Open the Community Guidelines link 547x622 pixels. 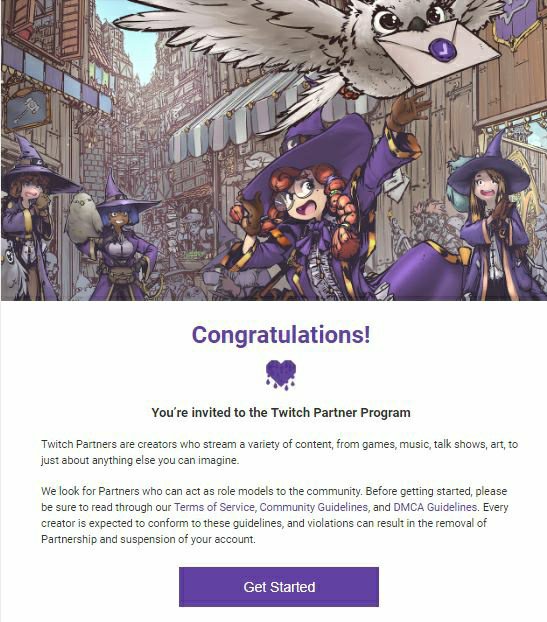click(x=313, y=507)
